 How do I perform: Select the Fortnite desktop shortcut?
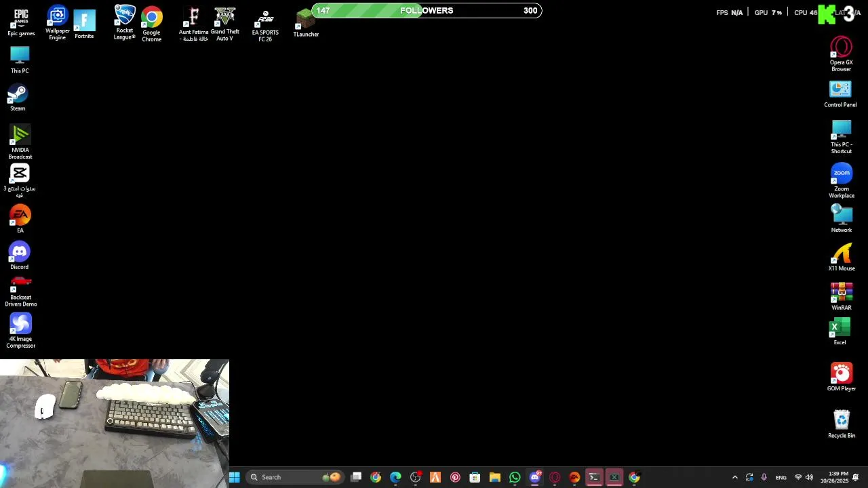coord(84,24)
